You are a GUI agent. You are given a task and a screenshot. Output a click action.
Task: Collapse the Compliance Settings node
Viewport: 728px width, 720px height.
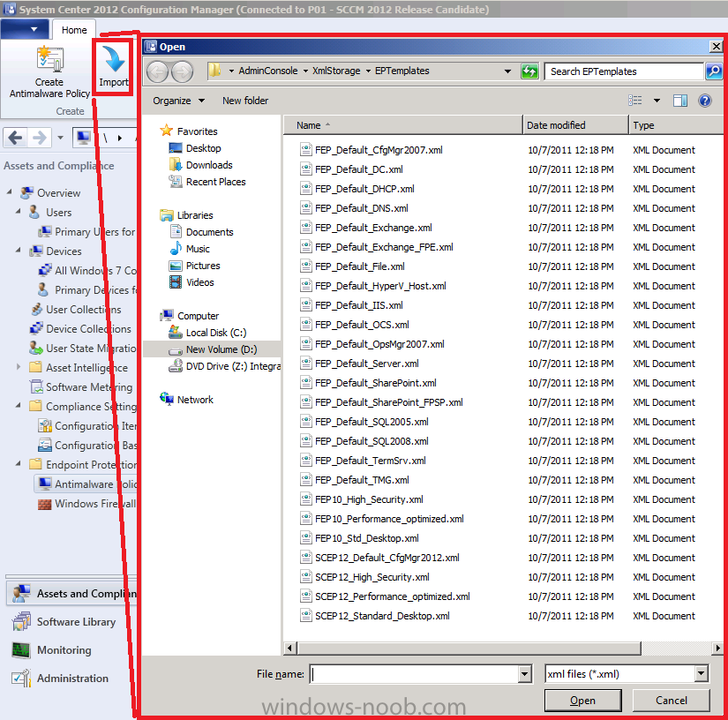[19, 405]
